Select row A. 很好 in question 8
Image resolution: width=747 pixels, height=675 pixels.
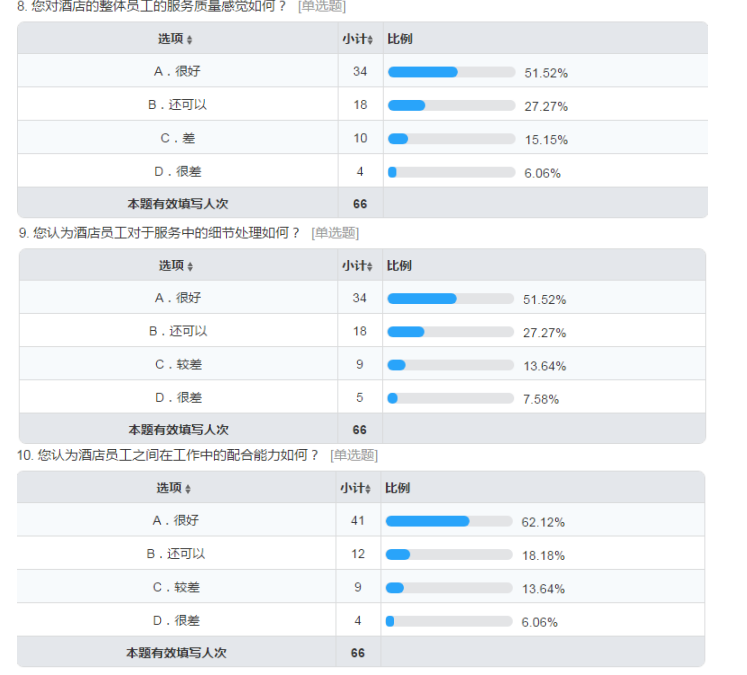363,71
